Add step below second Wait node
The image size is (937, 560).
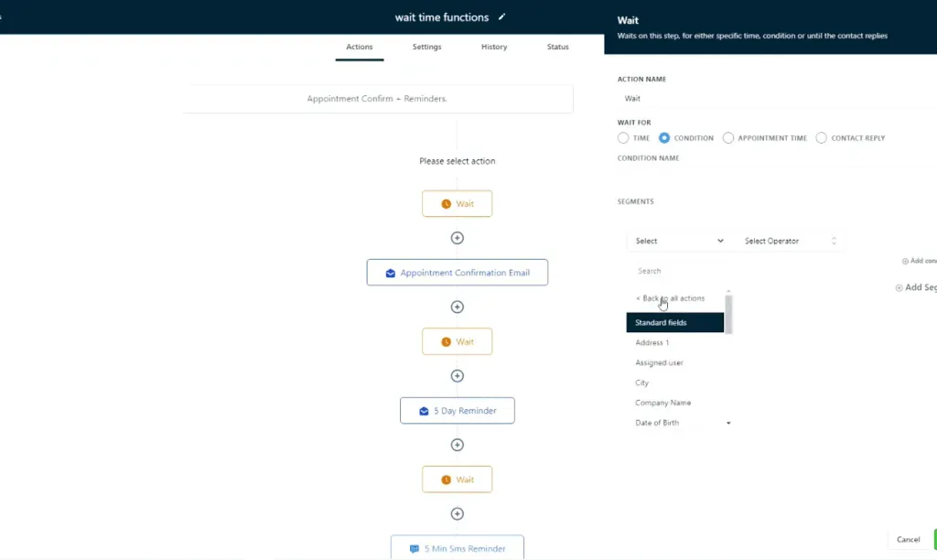click(x=458, y=376)
